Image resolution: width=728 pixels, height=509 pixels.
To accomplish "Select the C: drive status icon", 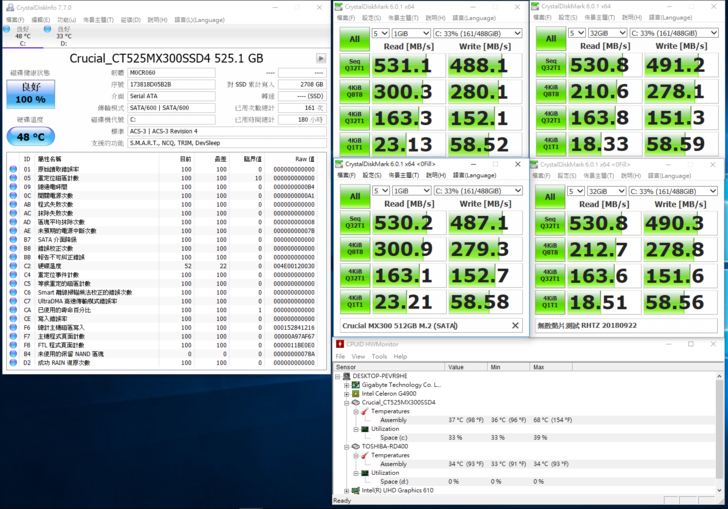I will (x=23, y=30).
